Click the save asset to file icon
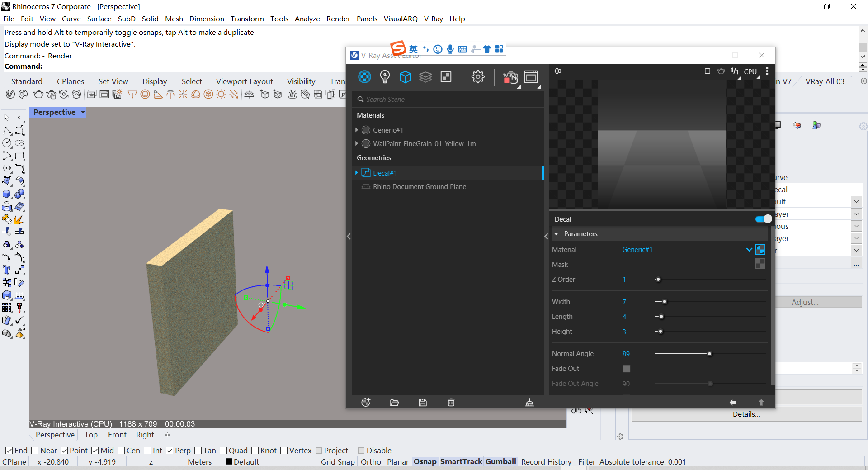Screen dimensions: 868x470 coord(423,402)
